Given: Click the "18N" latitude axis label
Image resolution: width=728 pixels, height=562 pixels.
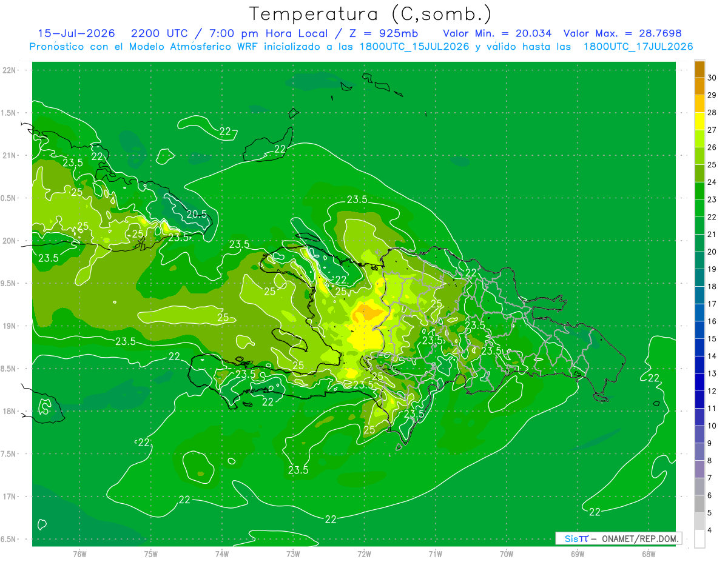Looking at the screenshot, I should coord(9,412).
